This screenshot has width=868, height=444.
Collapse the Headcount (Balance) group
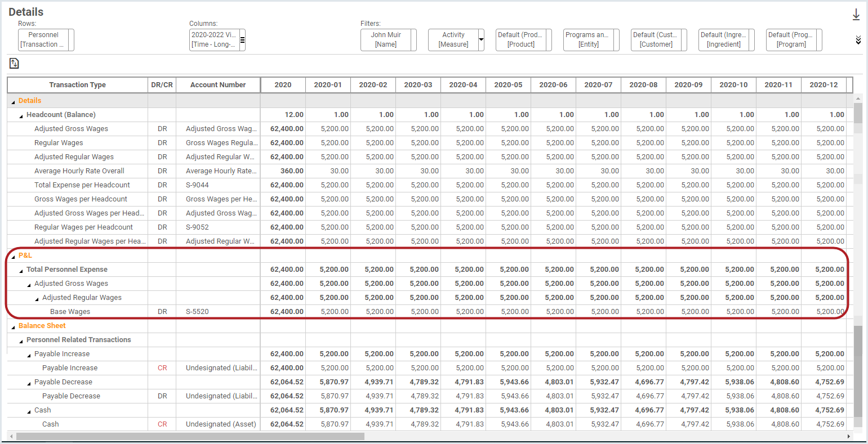pyautogui.click(x=21, y=115)
